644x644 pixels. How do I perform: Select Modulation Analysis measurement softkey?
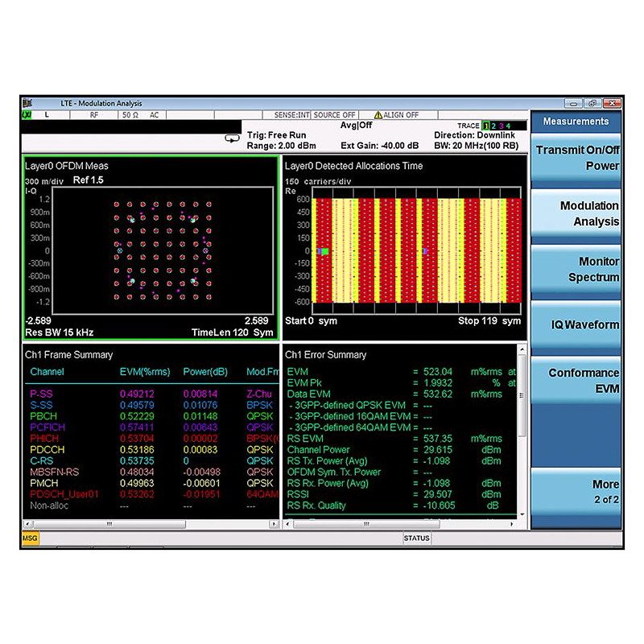576,213
